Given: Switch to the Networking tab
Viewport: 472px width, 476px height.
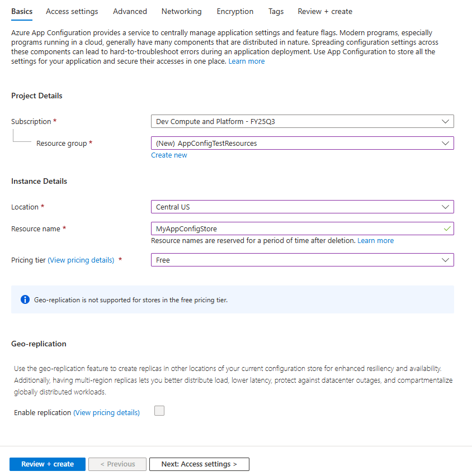Looking at the screenshot, I should 181,11.
